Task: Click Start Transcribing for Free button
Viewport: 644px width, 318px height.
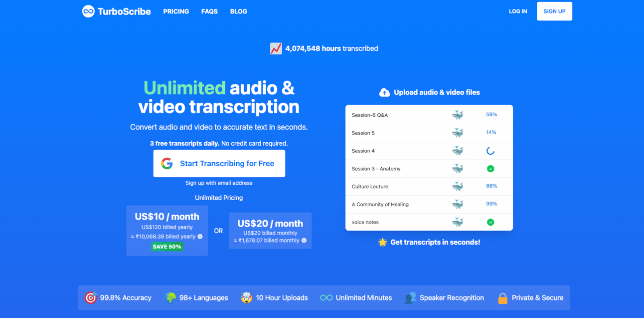Action: coord(219,163)
